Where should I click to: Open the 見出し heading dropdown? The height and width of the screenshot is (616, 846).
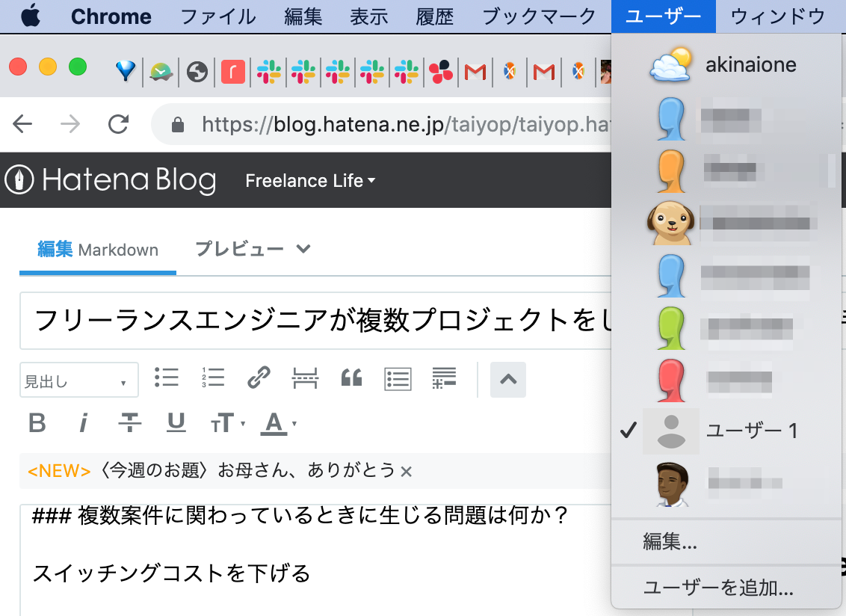click(78, 380)
